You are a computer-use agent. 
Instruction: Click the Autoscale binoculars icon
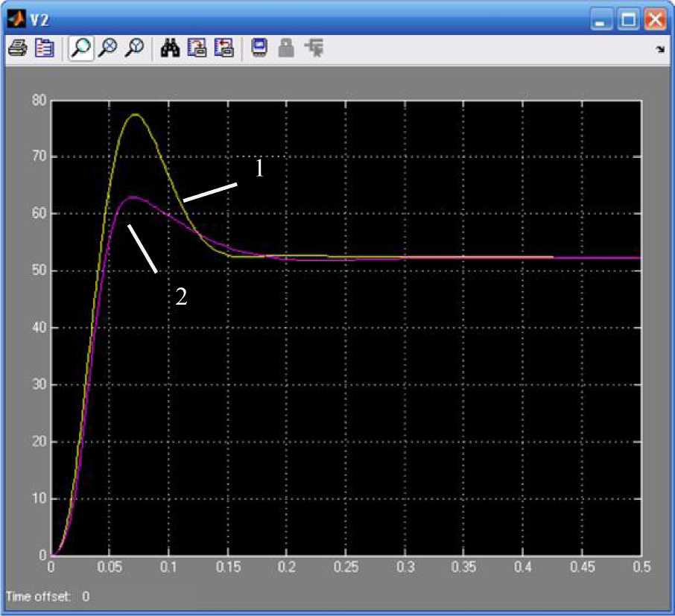point(170,48)
